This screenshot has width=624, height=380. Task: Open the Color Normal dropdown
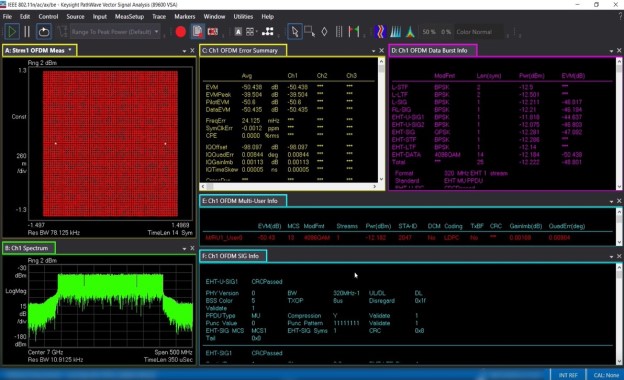[480, 32]
